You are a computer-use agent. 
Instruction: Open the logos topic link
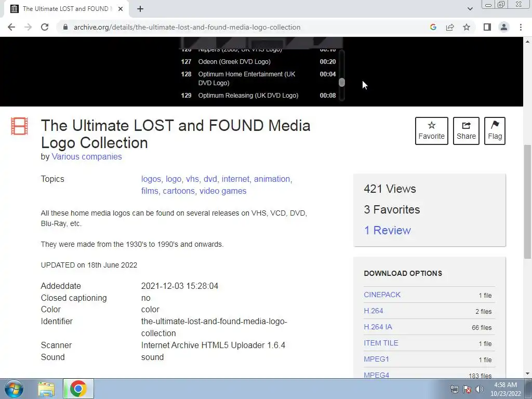pyautogui.click(x=151, y=179)
